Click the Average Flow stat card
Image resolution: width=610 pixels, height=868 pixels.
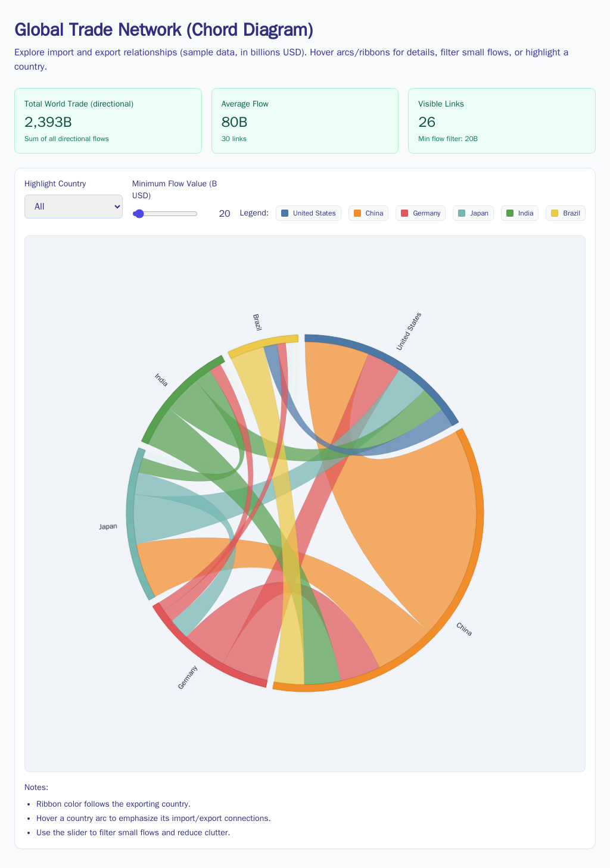(304, 121)
